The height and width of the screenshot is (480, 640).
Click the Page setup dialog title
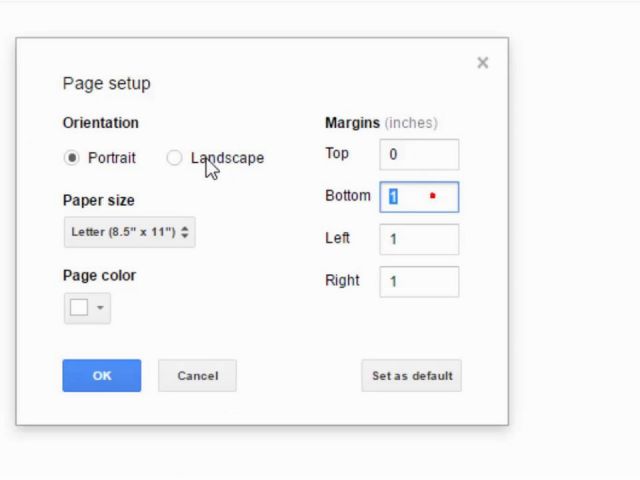107,84
